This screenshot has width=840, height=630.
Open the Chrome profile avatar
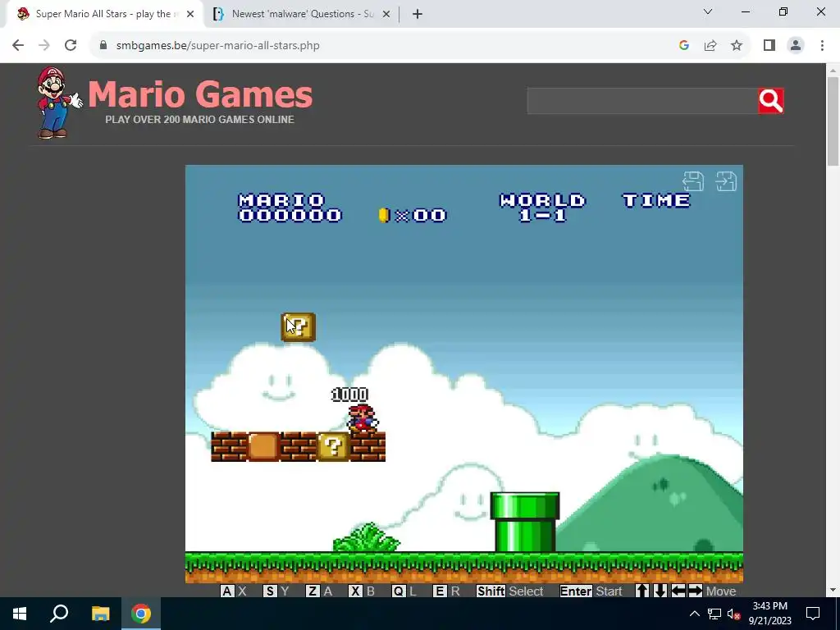click(796, 46)
